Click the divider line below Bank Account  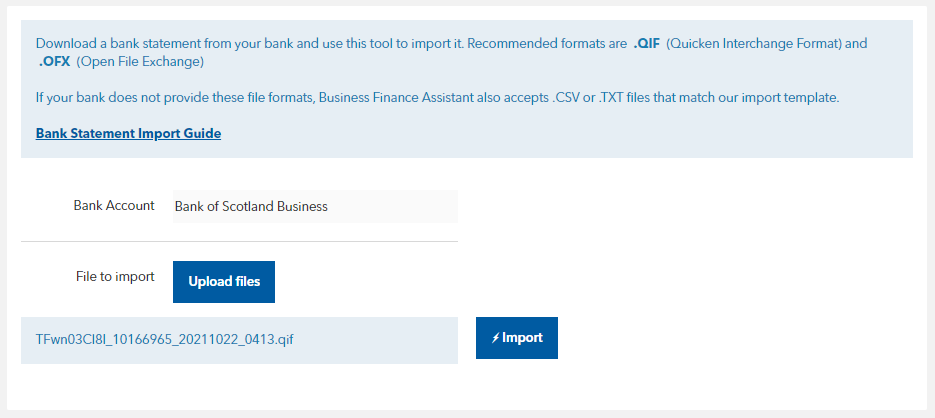239,241
